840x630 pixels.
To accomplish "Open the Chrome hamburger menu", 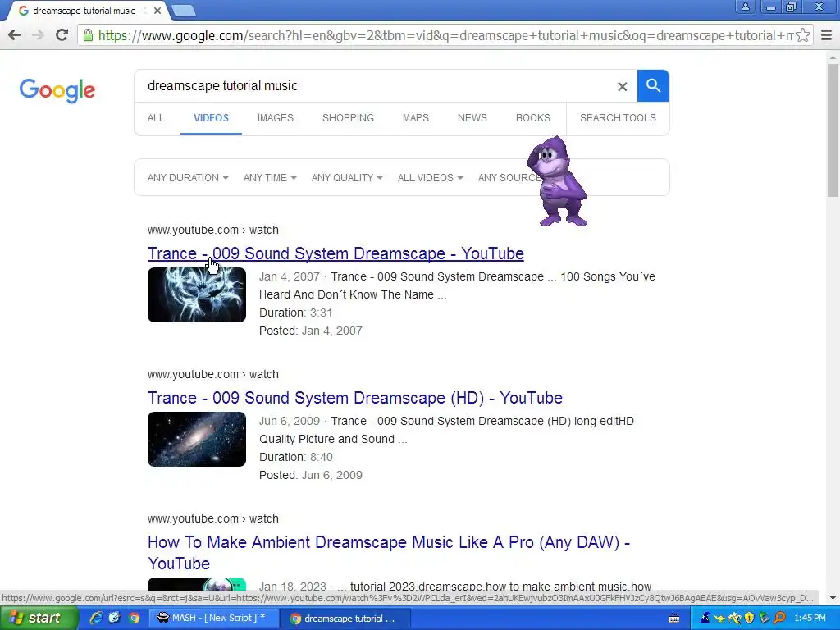I will point(827,35).
